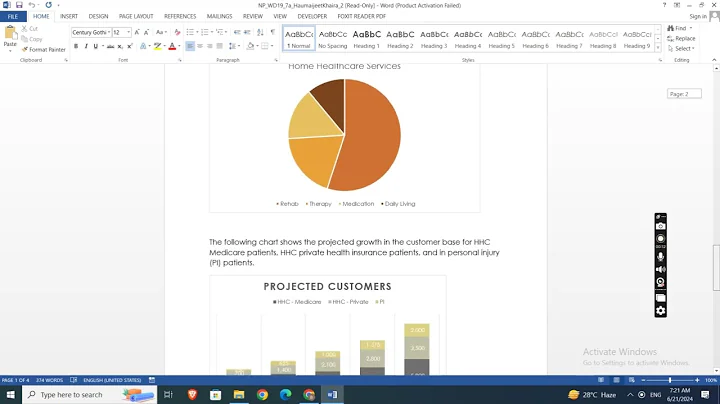Click the pie chart in the document
The height and width of the screenshot is (404, 720).
click(344, 135)
